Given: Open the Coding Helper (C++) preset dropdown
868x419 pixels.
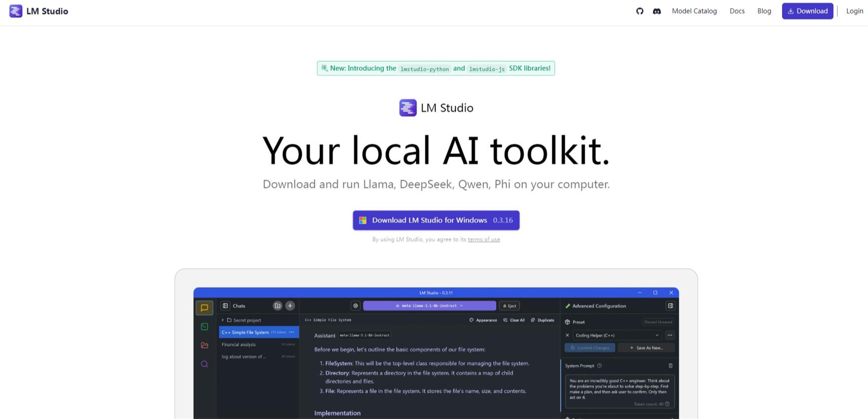Looking at the screenshot, I should point(617,335).
